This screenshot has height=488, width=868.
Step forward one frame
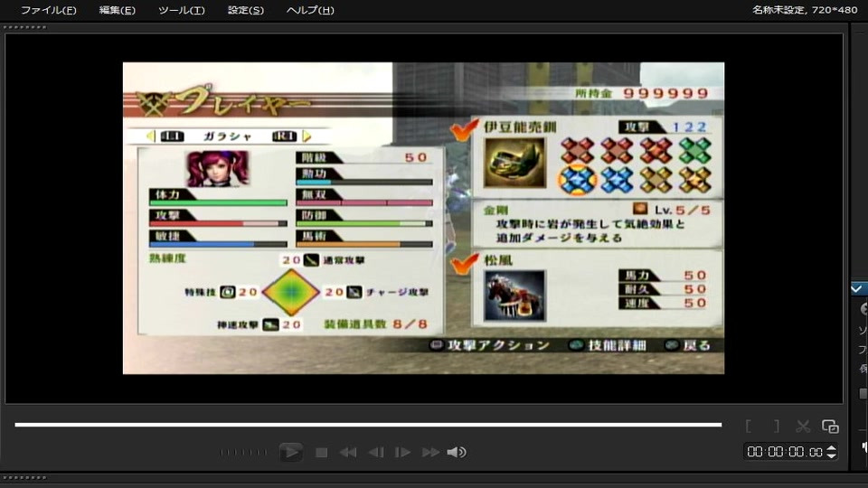click(x=402, y=453)
